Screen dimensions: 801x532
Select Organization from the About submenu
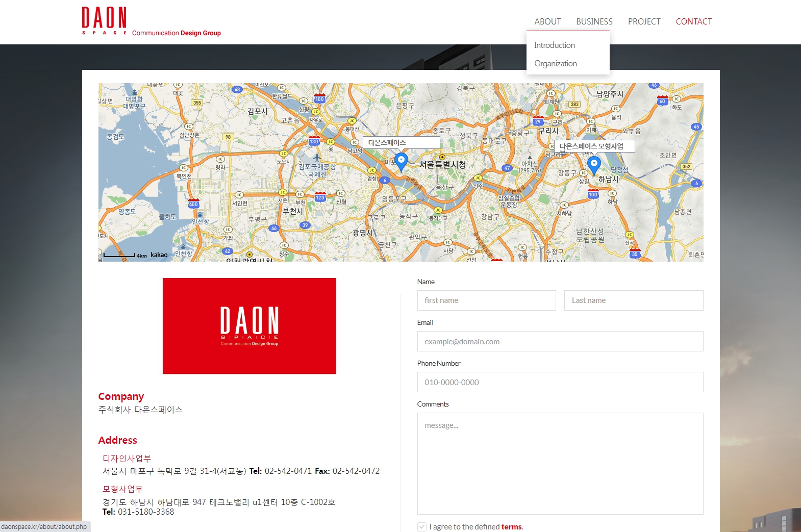[x=556, y=64]
